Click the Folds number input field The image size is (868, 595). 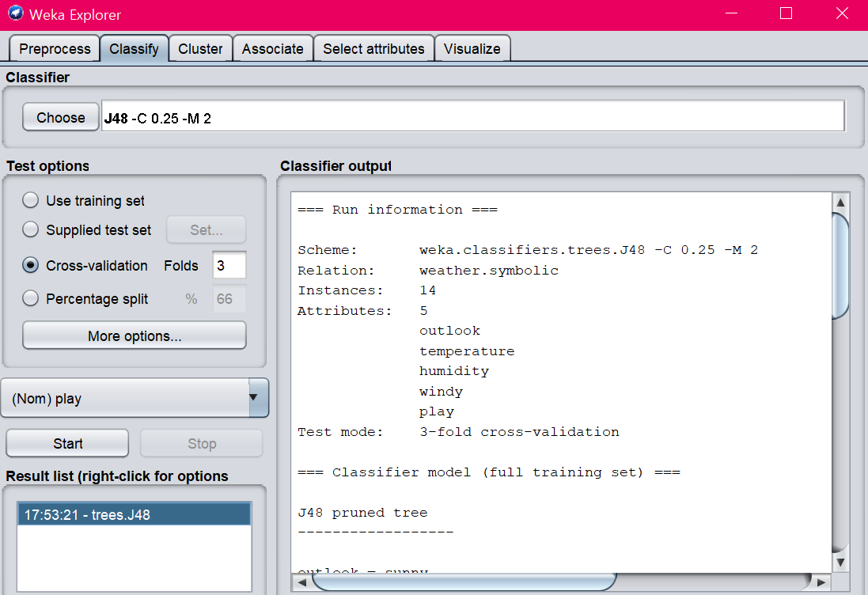229,265
